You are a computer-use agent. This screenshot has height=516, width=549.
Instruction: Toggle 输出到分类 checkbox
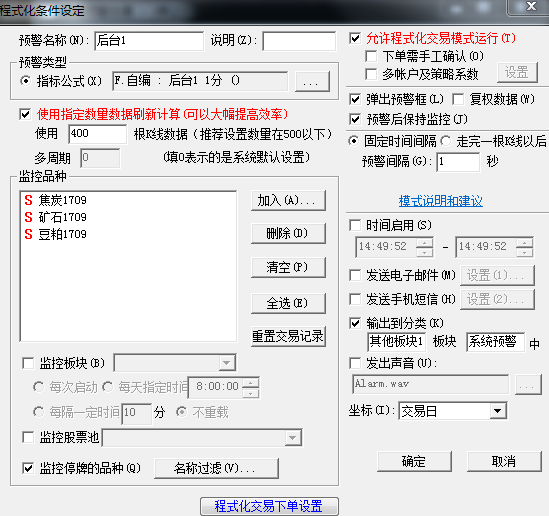355,323
